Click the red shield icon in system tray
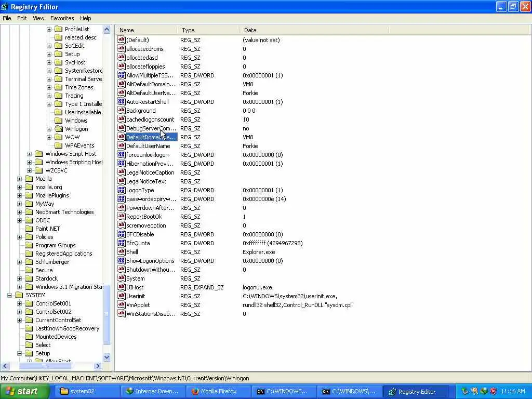This screenshot has width=532, height=399. (x=493, y=391)
